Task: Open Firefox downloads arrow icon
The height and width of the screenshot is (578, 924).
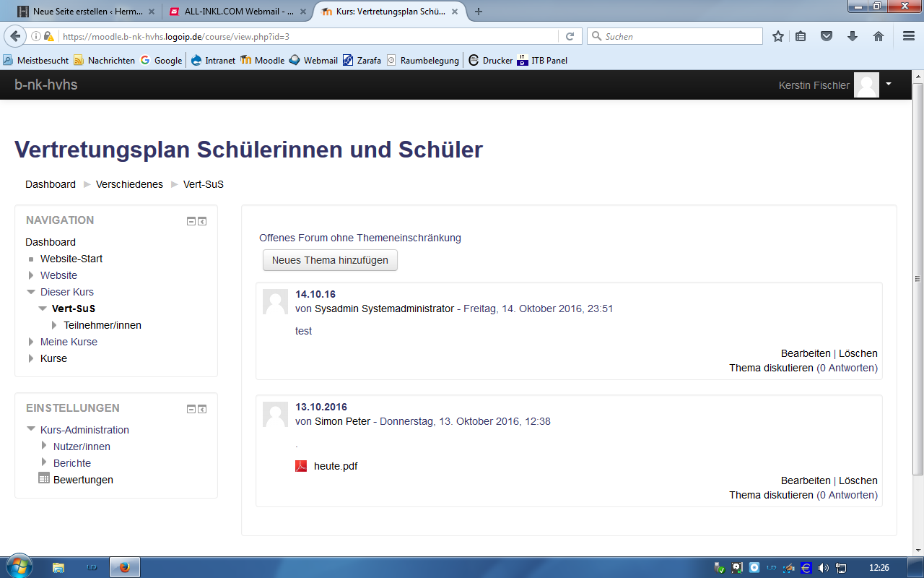Action: point(853,36)
